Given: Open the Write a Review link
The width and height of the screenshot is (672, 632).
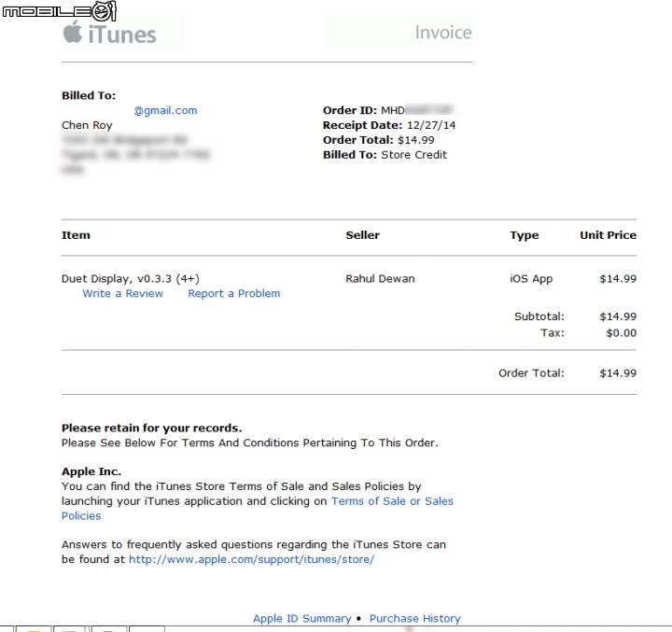Looking at the screenshot, I should [122, 294].
